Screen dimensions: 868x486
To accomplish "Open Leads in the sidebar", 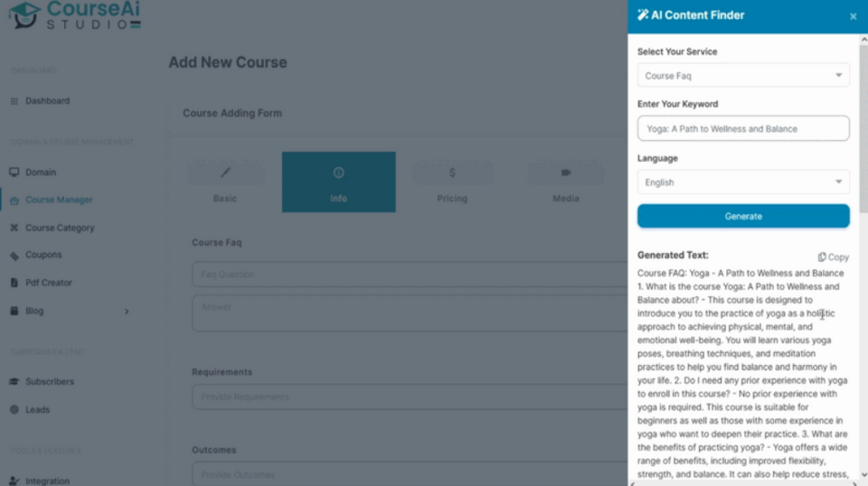I will (37, 410).
